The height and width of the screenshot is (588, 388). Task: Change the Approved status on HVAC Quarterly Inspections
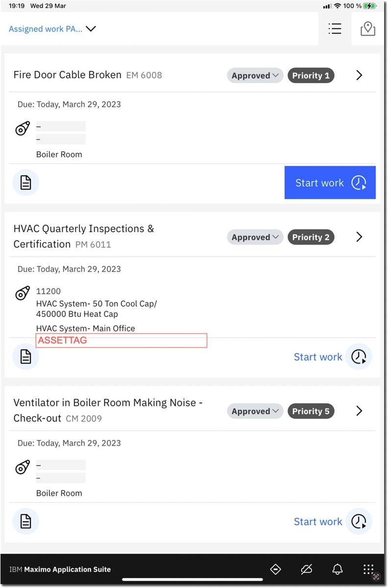tap(255, 237)
